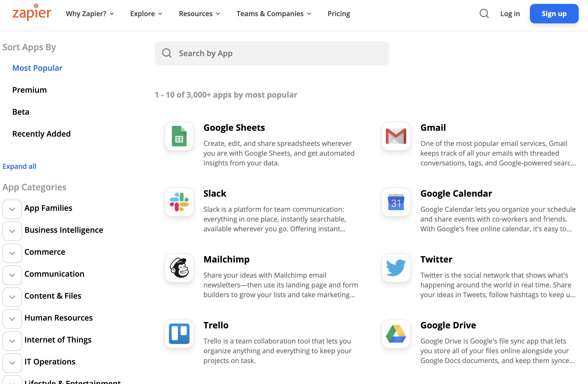The height and width of the screenshot is (384, 588).
Task: Click the Slack description text
Action: 274,219
